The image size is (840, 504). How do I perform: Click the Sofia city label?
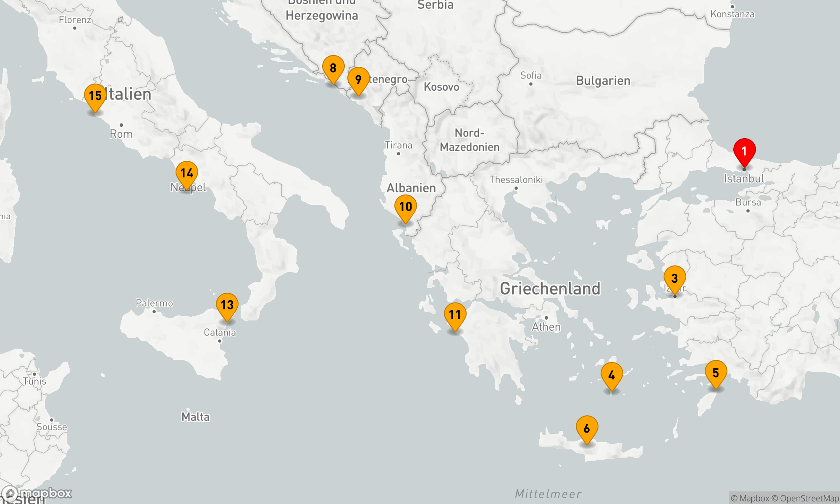tap(531, 76)
